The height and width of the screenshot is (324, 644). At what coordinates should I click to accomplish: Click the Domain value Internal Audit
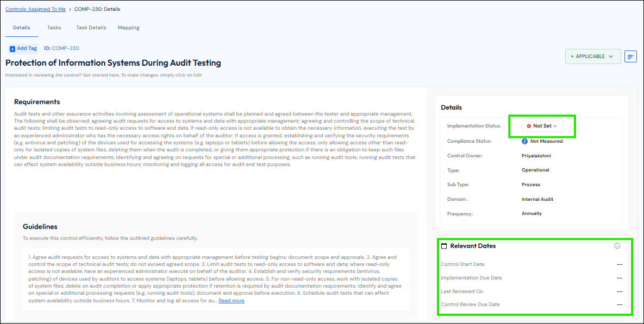click(x=537, y=199)
